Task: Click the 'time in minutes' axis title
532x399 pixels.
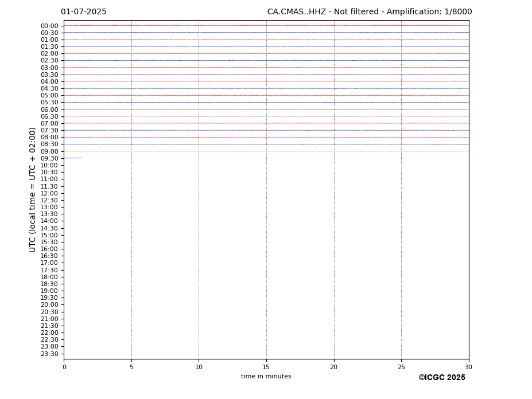Action: pyautogui.click(x=266, y=376)
